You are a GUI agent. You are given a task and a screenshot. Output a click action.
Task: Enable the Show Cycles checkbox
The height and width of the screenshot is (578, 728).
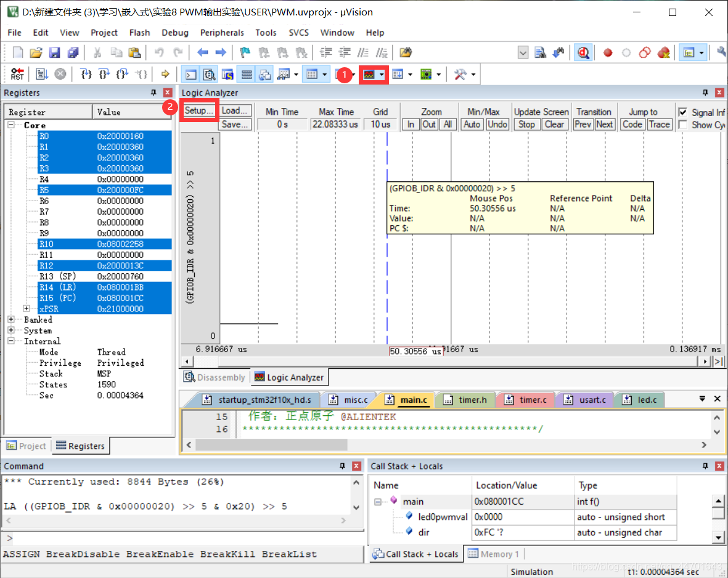[x=682, y=125]
